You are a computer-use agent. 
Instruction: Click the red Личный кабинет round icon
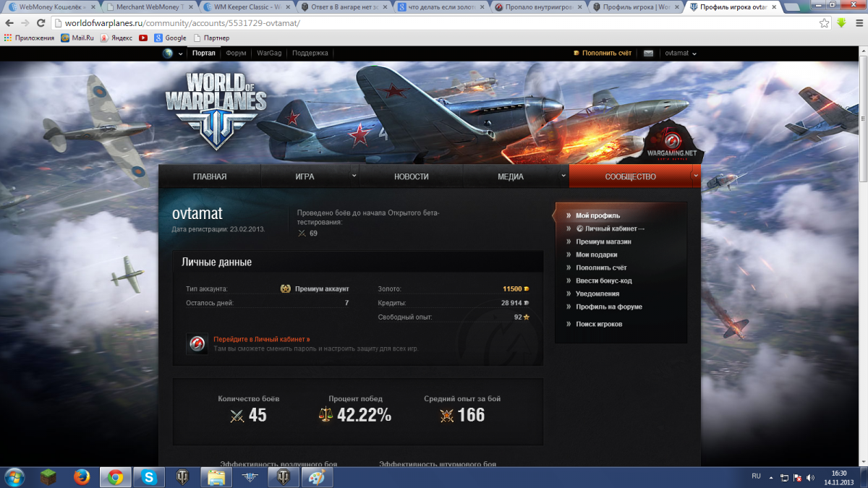(x=197, y=343)
